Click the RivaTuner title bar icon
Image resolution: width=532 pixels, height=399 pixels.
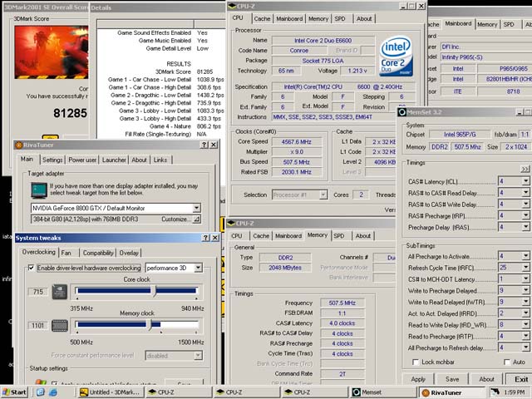18,145
